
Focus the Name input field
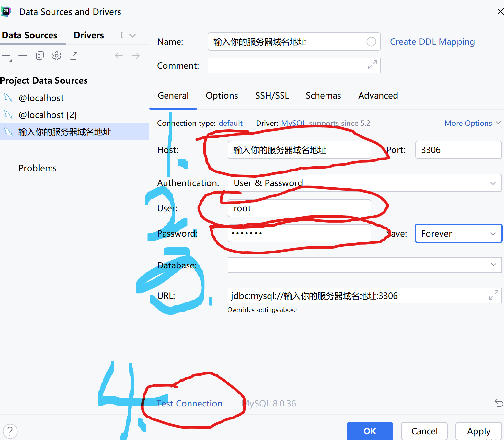click(x=294, y=41)
